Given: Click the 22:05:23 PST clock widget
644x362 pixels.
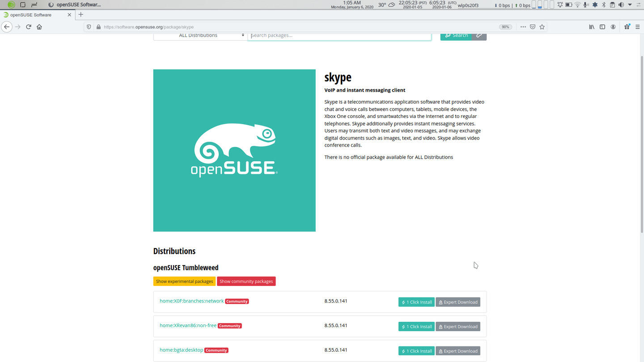Looking at the screenshot, I should [412, 5].
